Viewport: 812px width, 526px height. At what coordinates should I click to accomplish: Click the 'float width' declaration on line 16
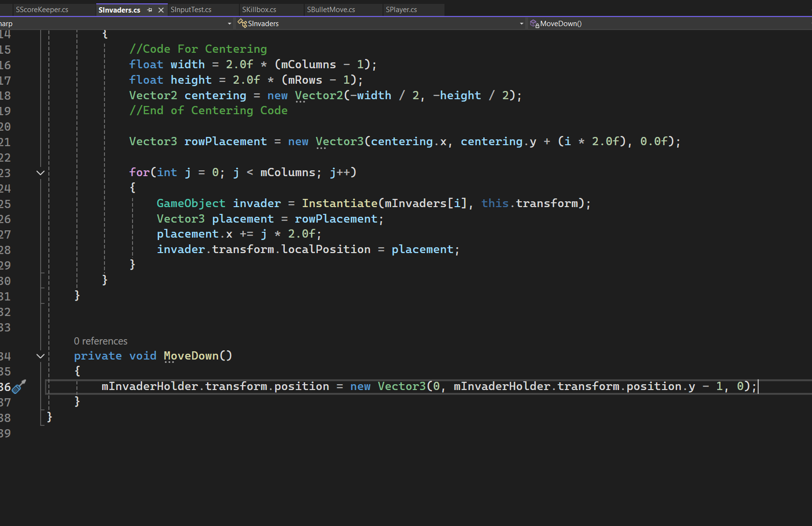[167, 64]
